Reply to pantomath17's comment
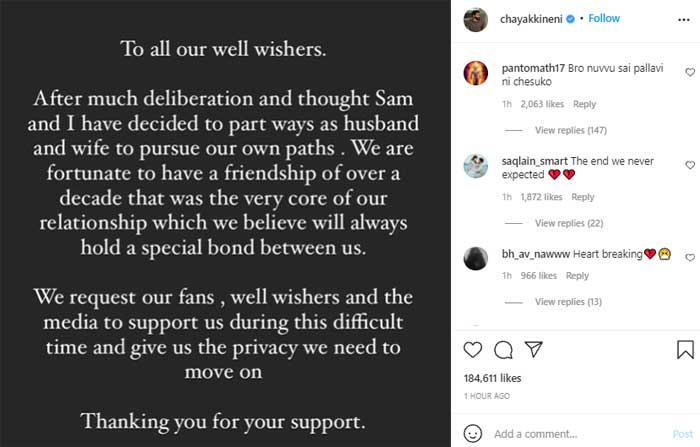Viewport: 700px width, 447px height. (584, 104)
